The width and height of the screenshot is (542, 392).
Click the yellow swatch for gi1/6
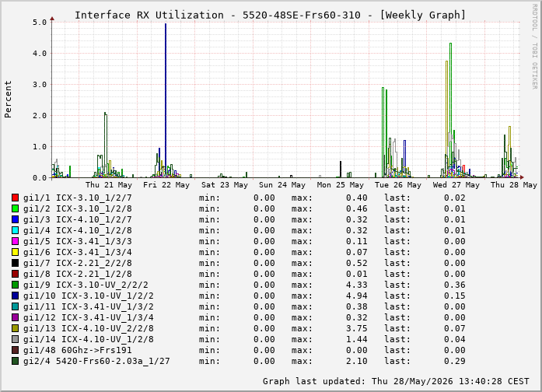[x=15, y=252]
